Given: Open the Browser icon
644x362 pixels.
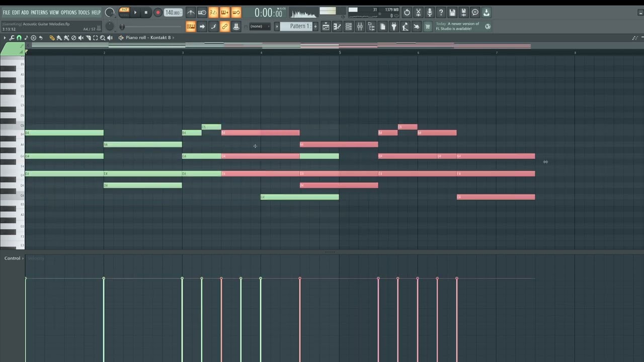Looking at the screenshot, I should coord(371,27).
